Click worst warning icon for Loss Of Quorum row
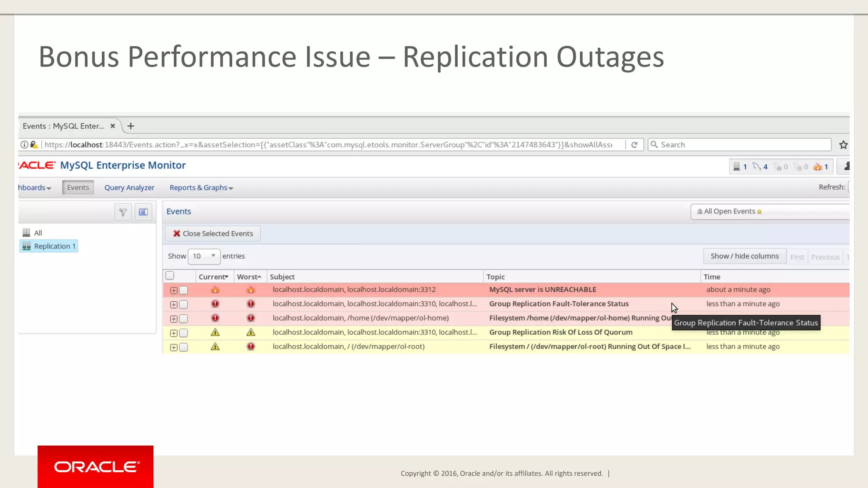 click(251, 332)
